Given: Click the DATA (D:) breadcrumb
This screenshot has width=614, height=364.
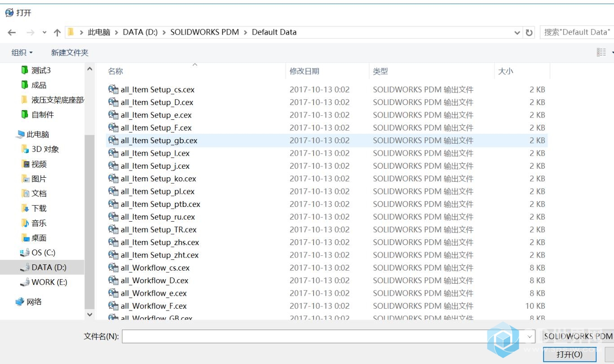Looking at the screenshot, I should pos(140,32).
